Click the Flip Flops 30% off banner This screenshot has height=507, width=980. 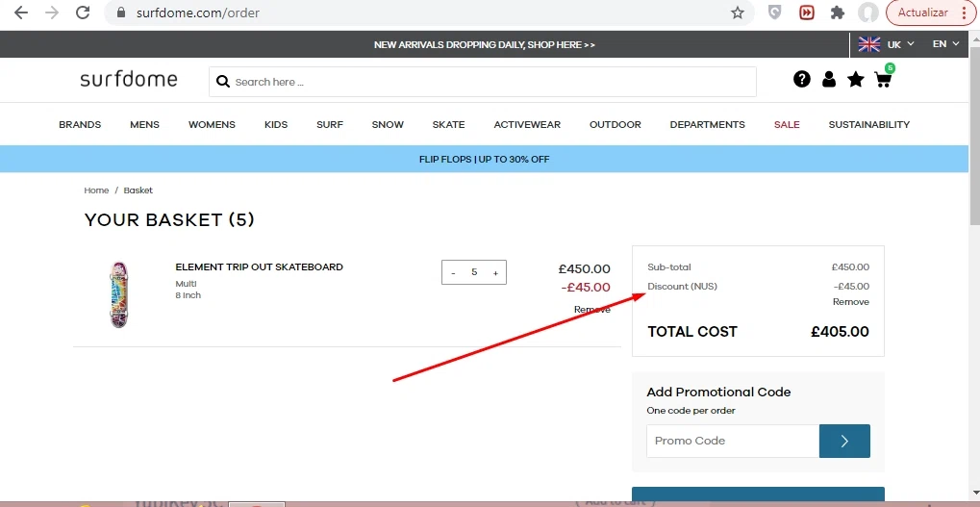[x=485, y=159]
